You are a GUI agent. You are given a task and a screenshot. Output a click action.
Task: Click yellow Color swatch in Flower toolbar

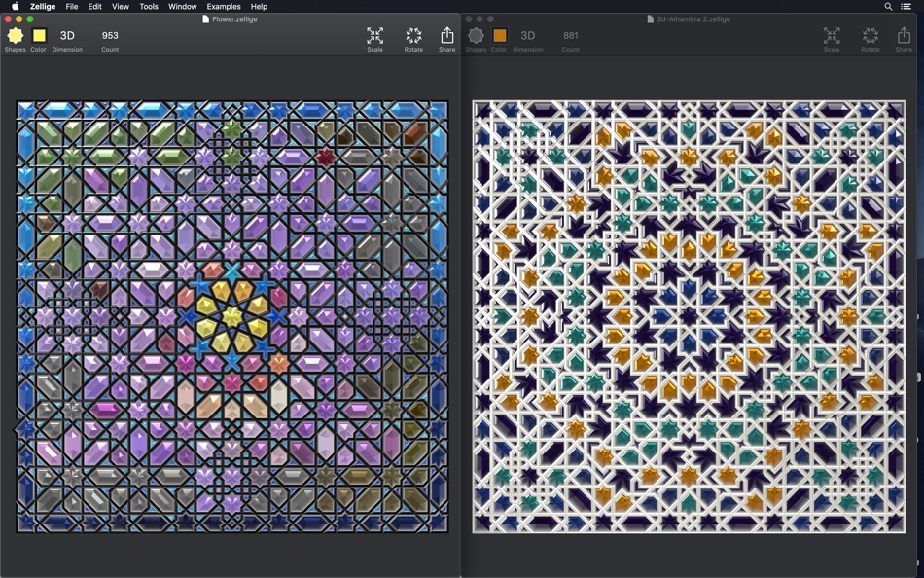point(39,36)
